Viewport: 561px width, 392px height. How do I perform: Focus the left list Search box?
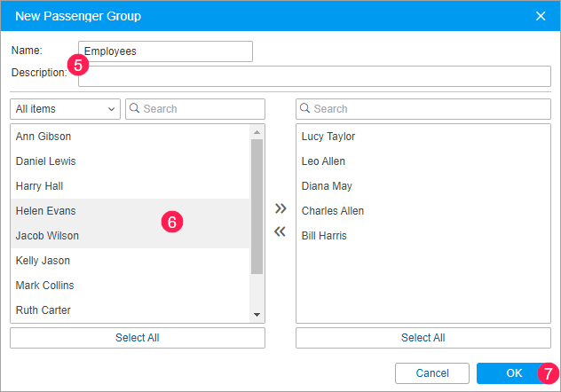[195, 109]
